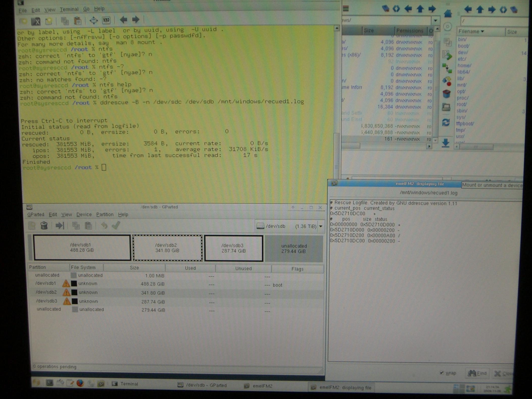The width and height of the screenshot is (532, 399).
Task: Select the /dev/sdb3 partition graphic block
Action: click(233, 248)
